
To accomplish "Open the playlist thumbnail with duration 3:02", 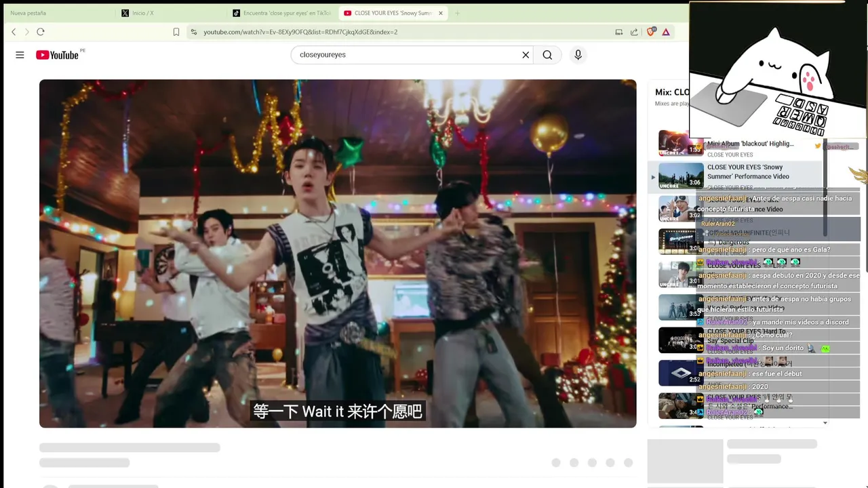I will tap(681, 209).
